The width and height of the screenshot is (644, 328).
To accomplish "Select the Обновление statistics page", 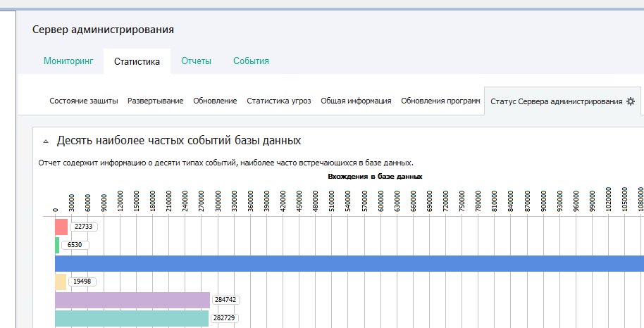I will pyautogui.click(x=215, y=101).
